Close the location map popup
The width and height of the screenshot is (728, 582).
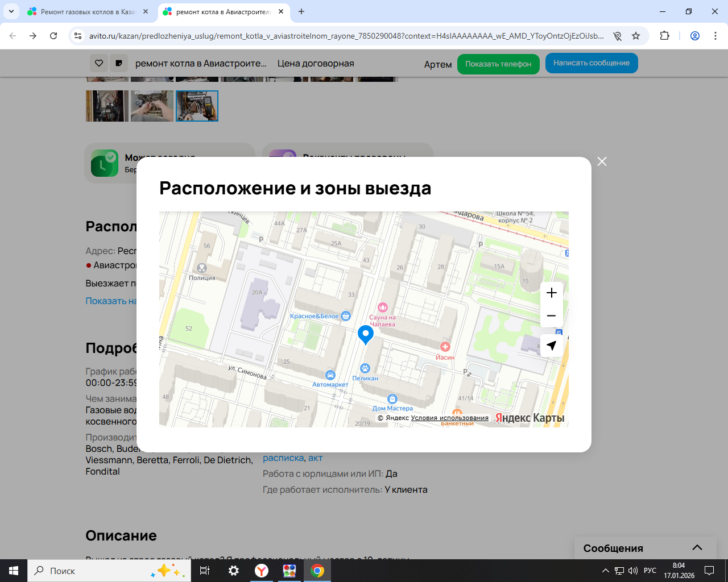point(602,161)
